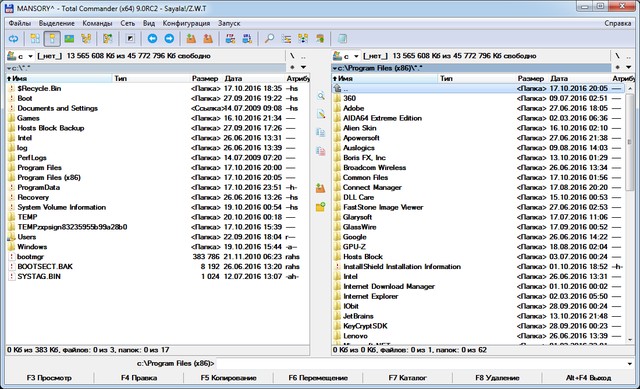
Task: Select FastStone Image Viewer folder
Action: [x=383, y=207]
